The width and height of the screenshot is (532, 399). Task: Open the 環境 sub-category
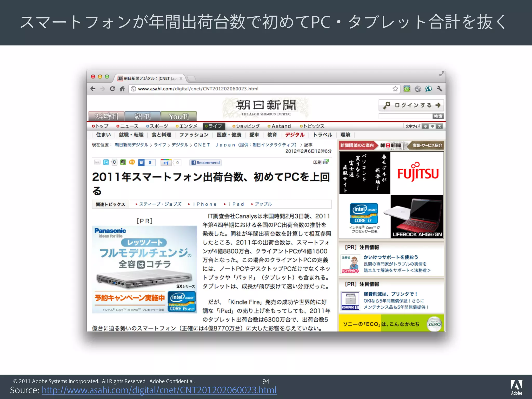pos(345,135)
